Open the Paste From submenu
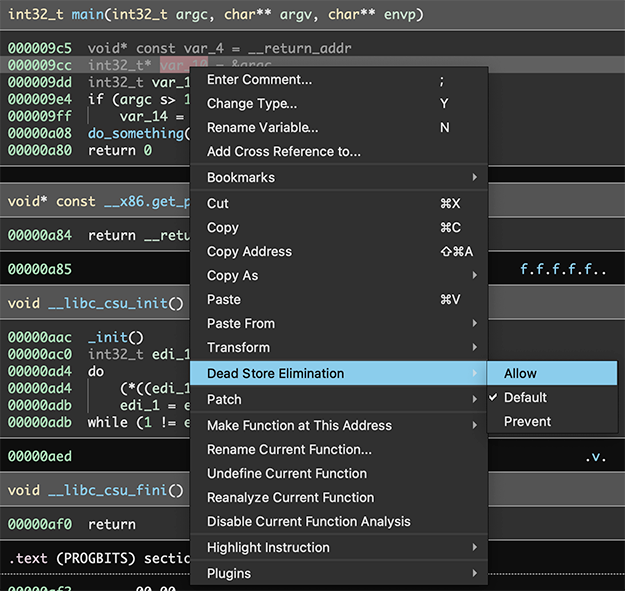The image size is (625, 591). click(339, 323)
